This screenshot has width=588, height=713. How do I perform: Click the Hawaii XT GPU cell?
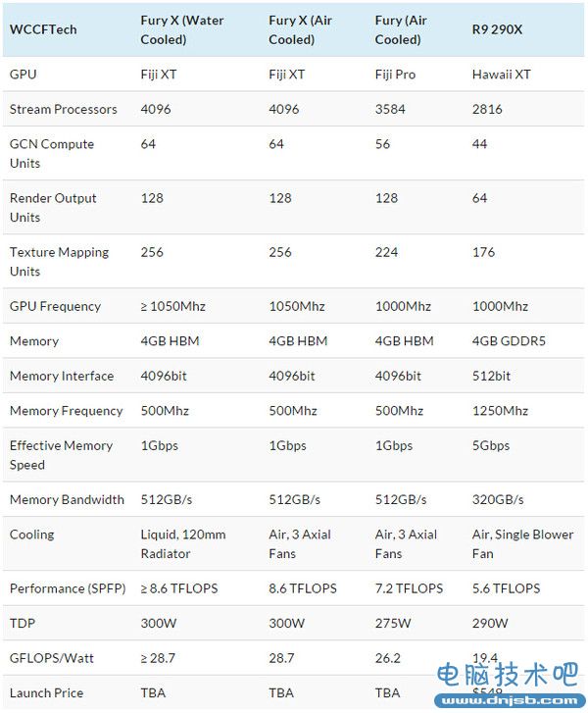501,75
